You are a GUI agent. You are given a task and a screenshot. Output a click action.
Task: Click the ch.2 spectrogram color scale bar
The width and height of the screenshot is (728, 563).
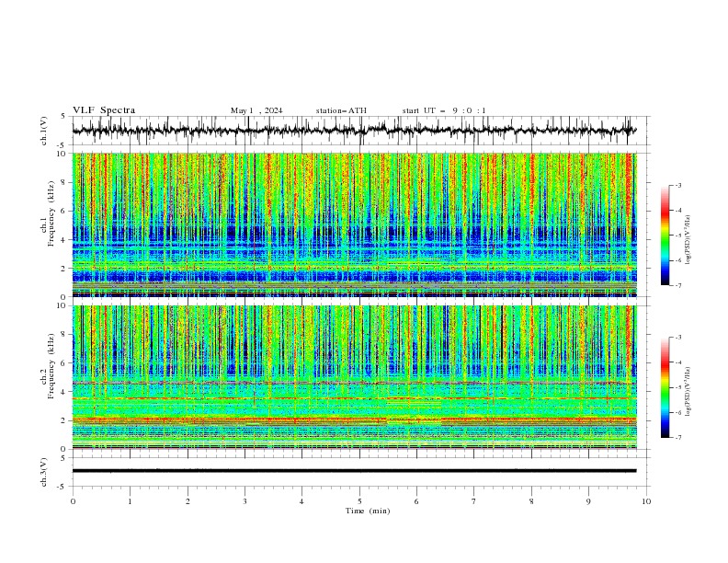click(x=665, y=387)
